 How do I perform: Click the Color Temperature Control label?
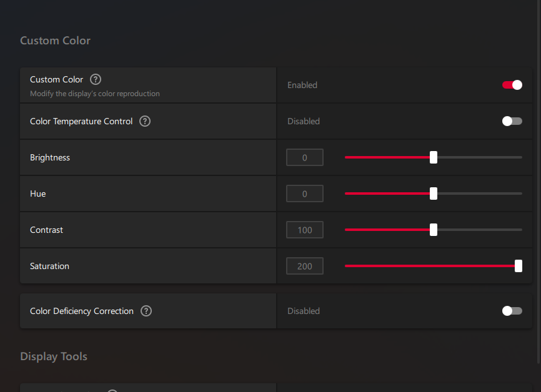(81, 121)
